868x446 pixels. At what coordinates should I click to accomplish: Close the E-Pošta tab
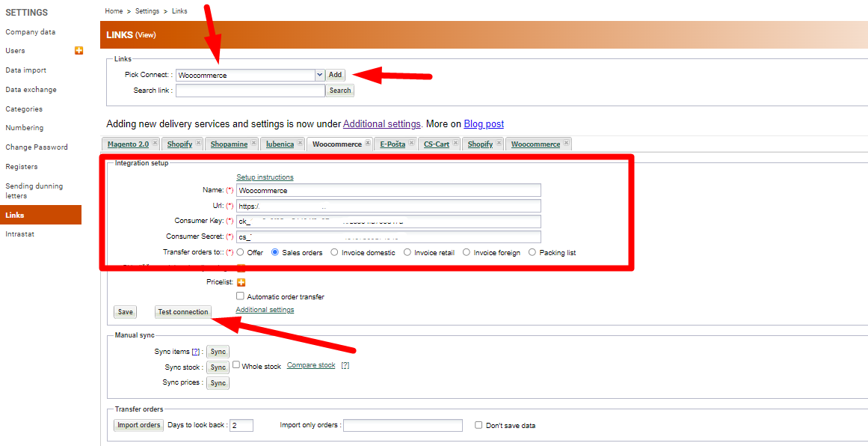pos(411,143)
